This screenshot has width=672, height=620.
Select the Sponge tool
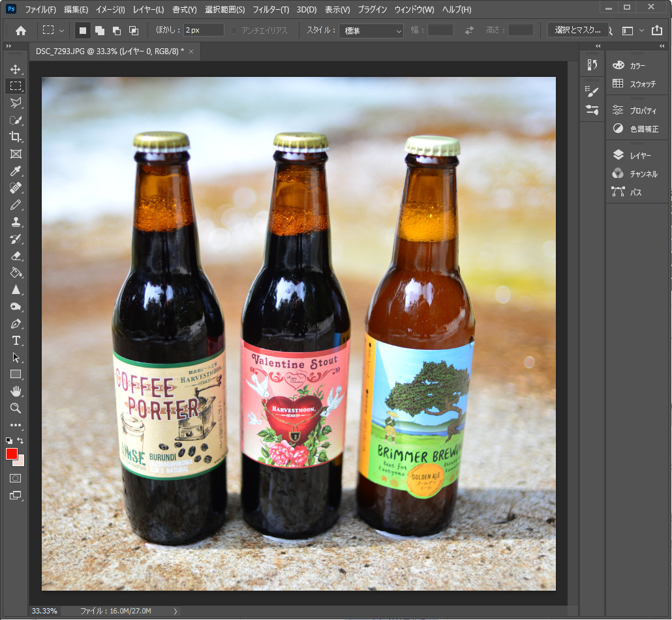tap(16, 306)
